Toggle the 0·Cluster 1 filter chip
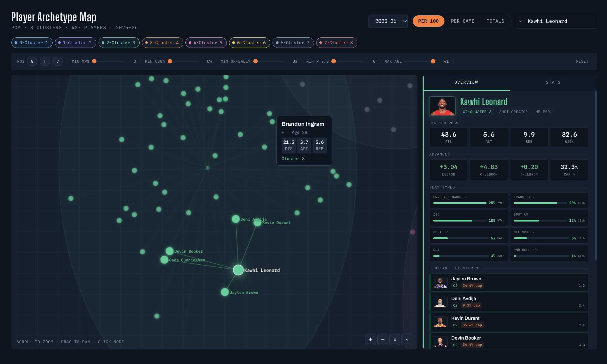 click(32, 43)
